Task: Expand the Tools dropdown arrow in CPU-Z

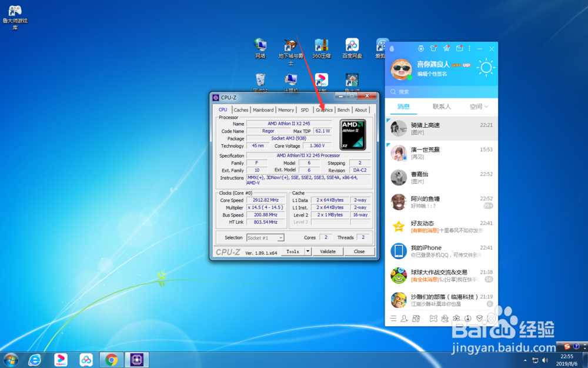Action: [308, 251]
